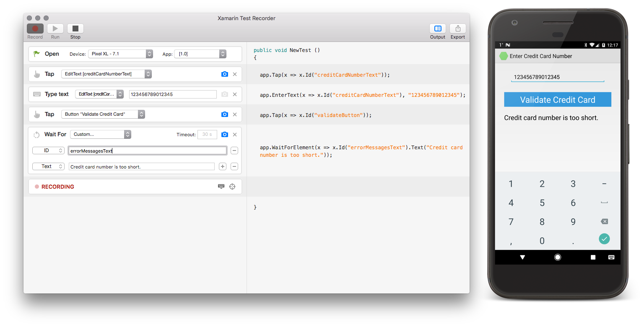Image resolution: width=644 pixels, height=327 pixels.
Task: Click the "Credit card number is too short." field
Action: [x=142, y=166]
